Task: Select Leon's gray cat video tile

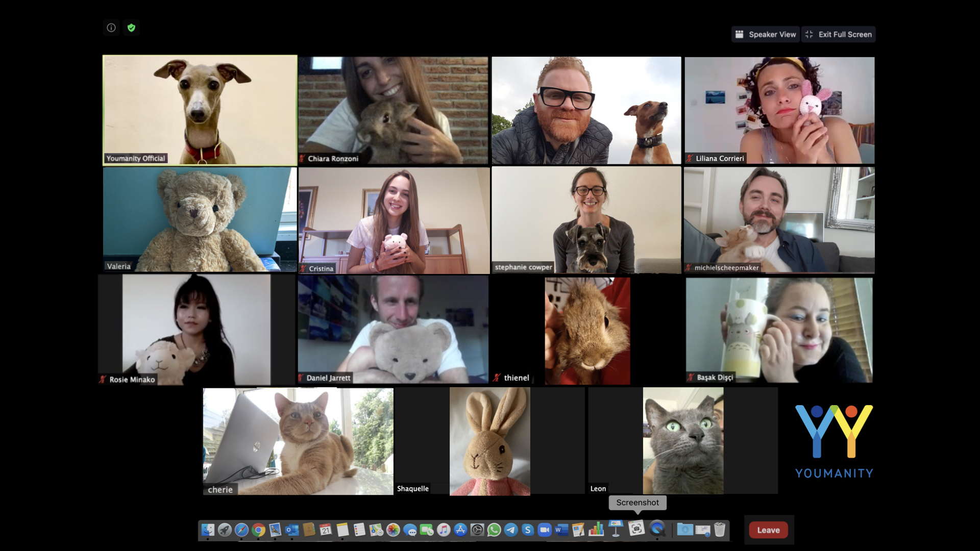Action: coord(683,440)
